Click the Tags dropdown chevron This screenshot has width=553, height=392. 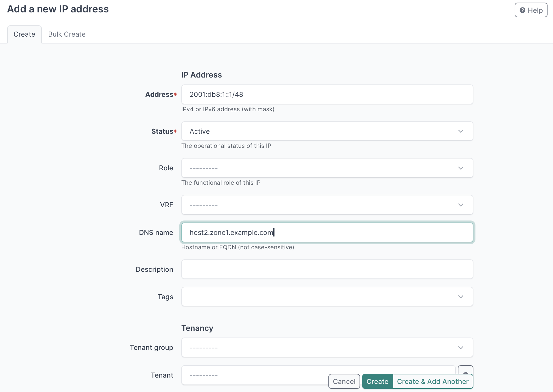point(460,296)
